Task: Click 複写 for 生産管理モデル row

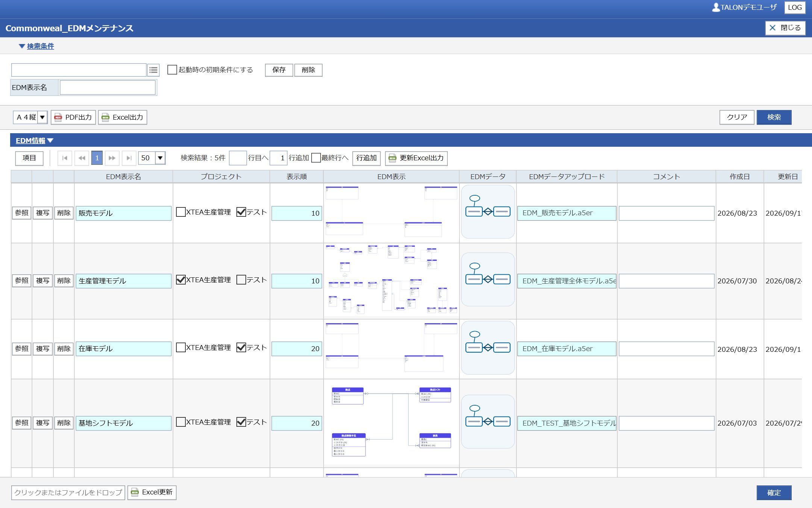Action: 42,281
